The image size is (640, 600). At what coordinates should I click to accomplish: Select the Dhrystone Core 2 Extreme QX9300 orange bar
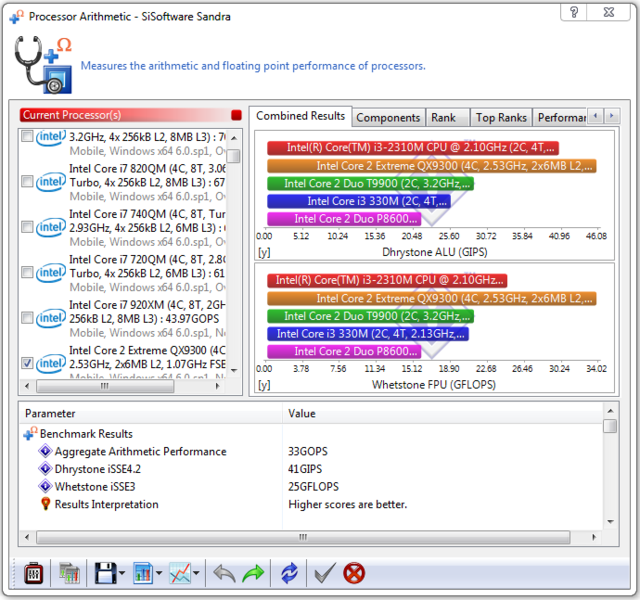432,166
